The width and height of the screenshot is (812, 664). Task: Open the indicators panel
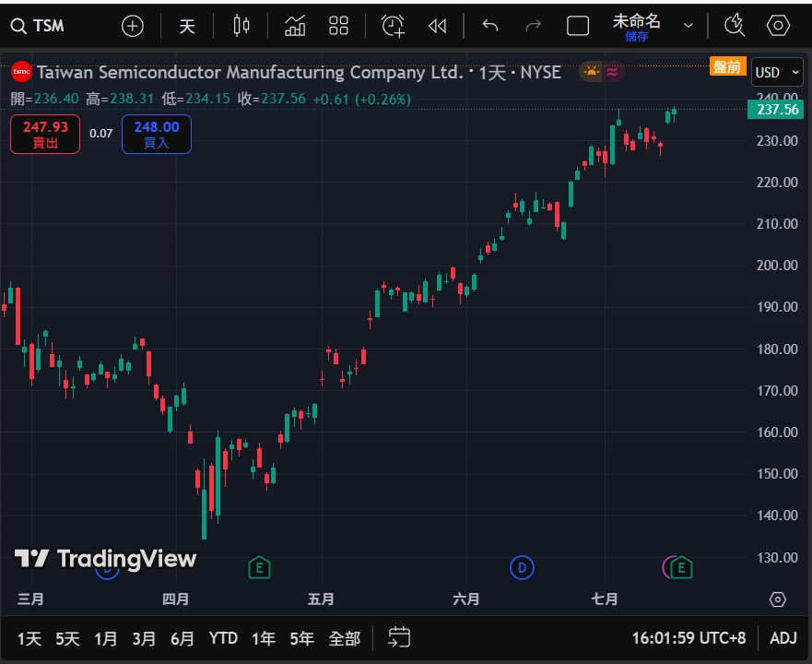coord(295,26)
